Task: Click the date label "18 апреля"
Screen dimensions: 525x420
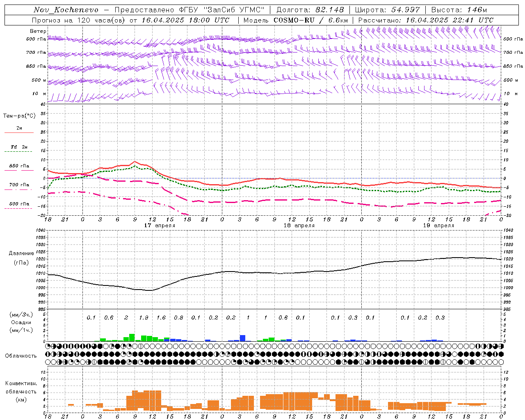Action: pyautogui.click(x=299, y=225)
